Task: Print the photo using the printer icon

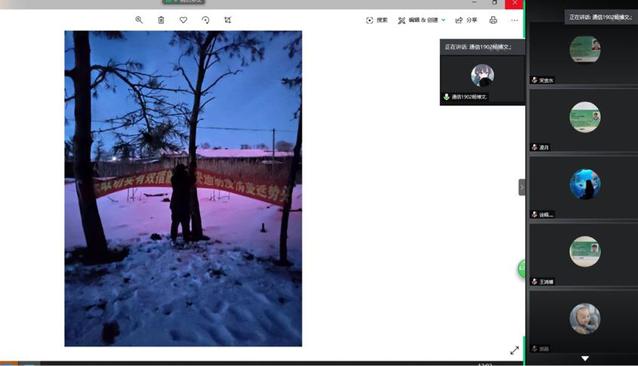Action: 493,20
